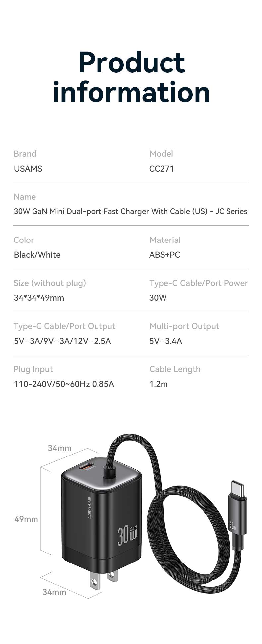Click the Black/White color value

click(x=37, y=255)
